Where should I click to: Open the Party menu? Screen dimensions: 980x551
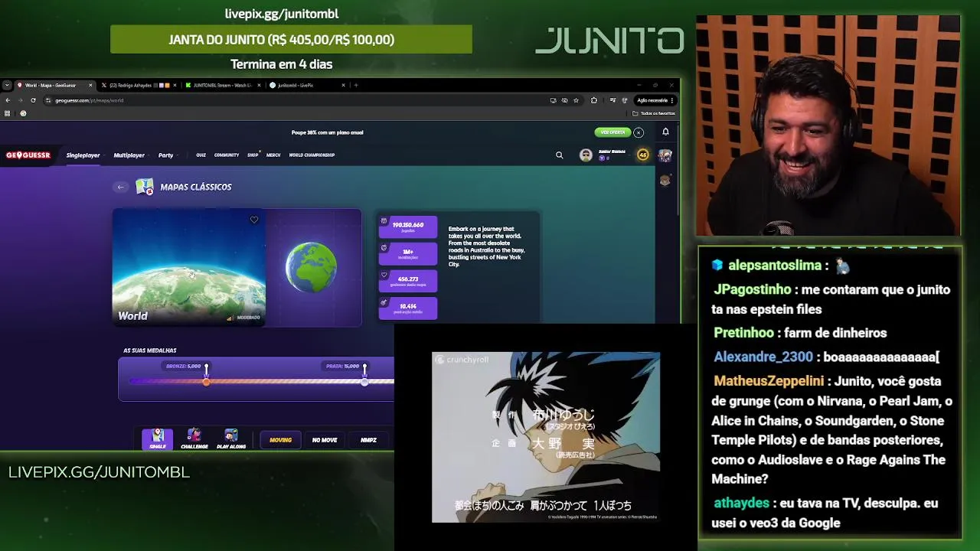pos(165,155)
